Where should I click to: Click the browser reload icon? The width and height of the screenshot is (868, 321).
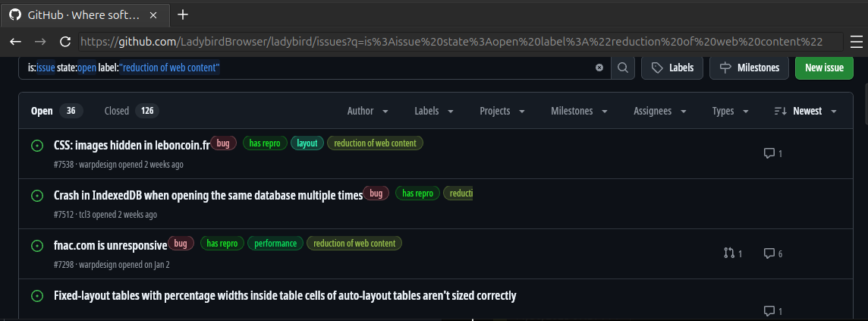point(65,42)
